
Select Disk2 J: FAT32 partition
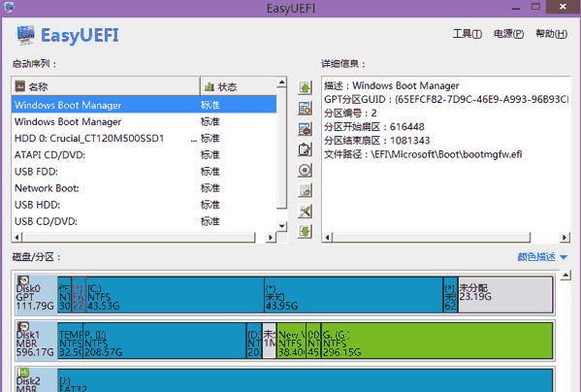tap(305, 380)
